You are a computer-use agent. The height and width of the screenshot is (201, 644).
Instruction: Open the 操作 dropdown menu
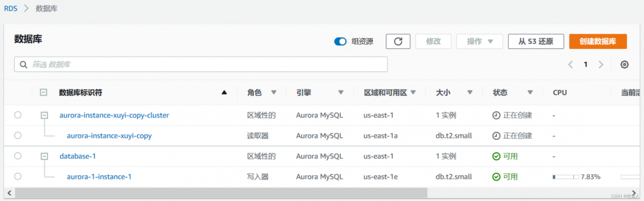(x=479, y=41)
